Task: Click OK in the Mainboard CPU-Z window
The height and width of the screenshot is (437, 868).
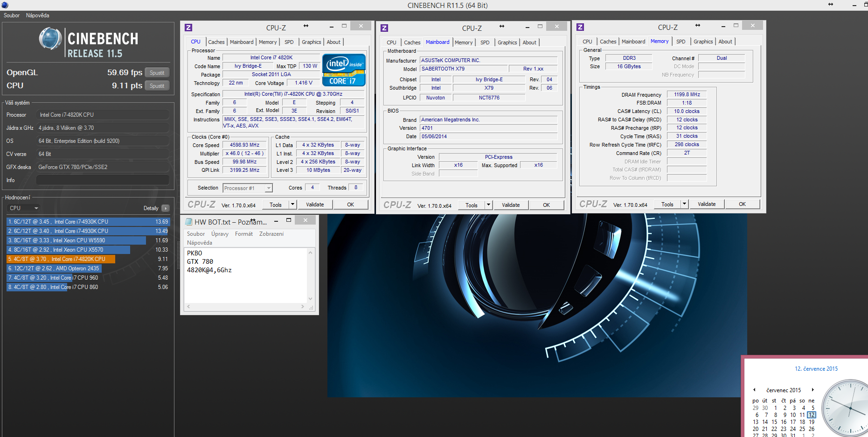Action: point(546,205)
